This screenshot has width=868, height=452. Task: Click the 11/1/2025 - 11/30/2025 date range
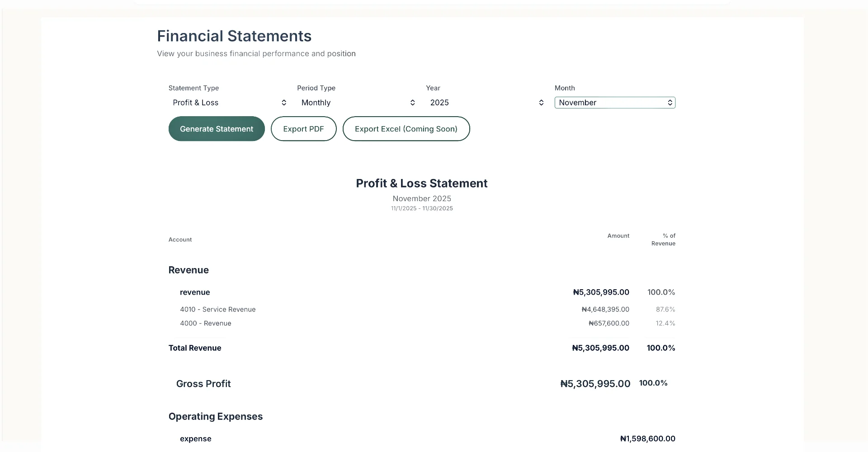(x=422, y=208)
